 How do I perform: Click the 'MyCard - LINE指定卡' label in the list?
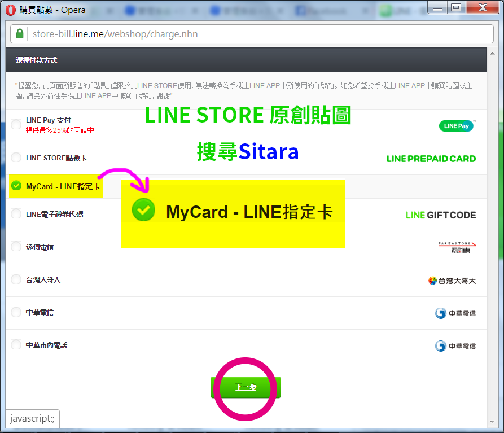63,186
